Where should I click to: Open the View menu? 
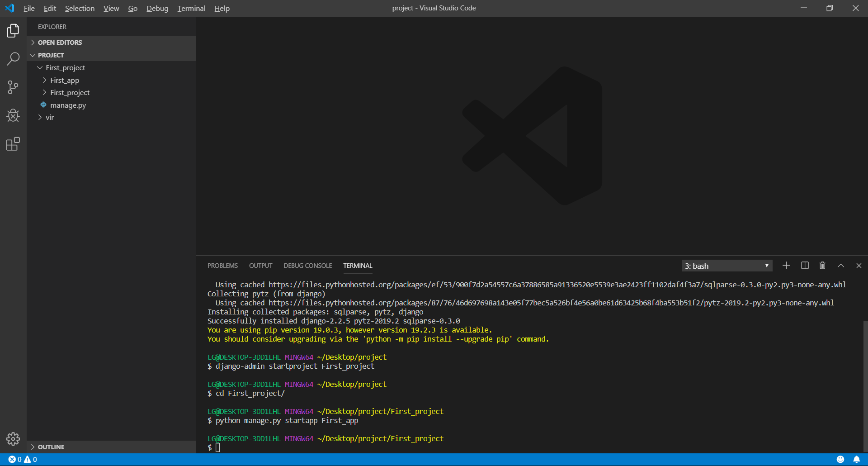tap(111, 8)
